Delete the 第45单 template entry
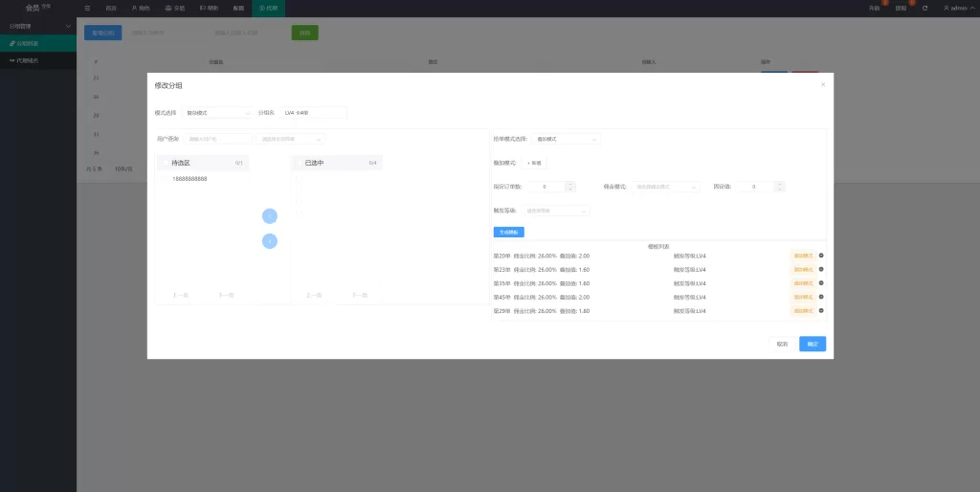 [821, 298]
